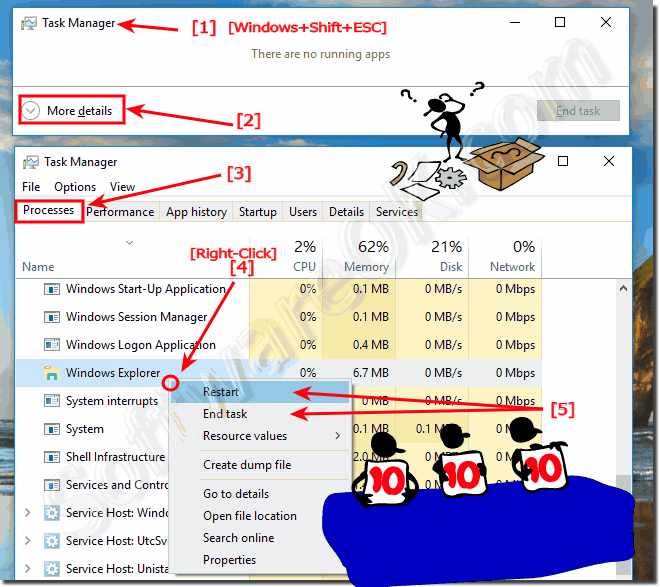660x587 pixels.
Task: Select the Shell Infrastructure row name
Action: pyautogui.click(x=115, y=457)
